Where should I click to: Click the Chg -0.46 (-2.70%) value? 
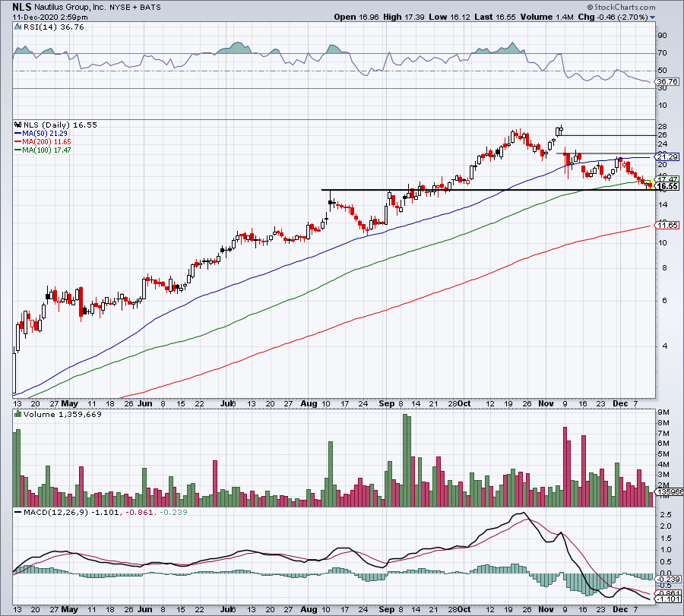[x=613, y=17]
